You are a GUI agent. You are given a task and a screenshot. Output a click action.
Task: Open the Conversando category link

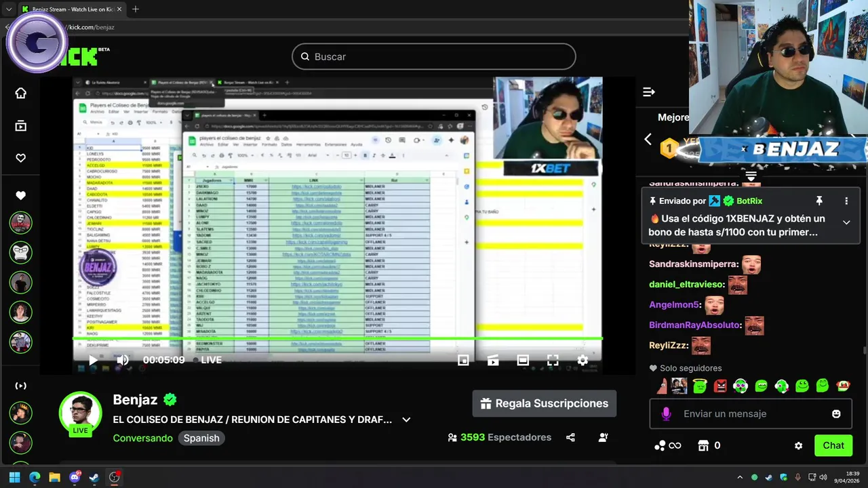(x=142, y=438)
